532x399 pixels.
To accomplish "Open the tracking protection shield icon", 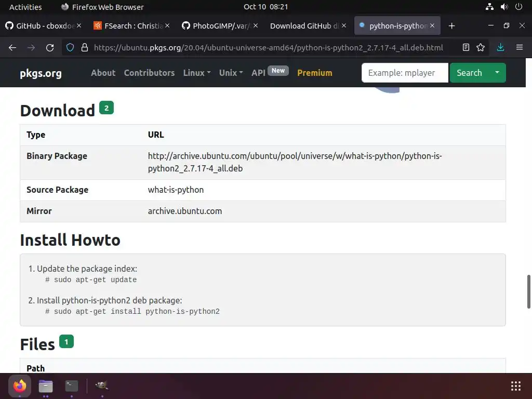I will pos(70,47).
